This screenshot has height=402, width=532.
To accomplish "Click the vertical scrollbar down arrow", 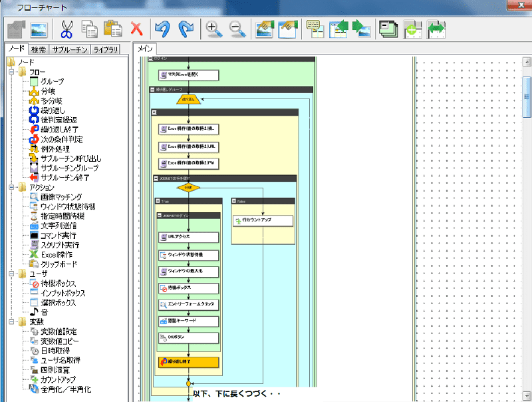I will tap(527, 395).
